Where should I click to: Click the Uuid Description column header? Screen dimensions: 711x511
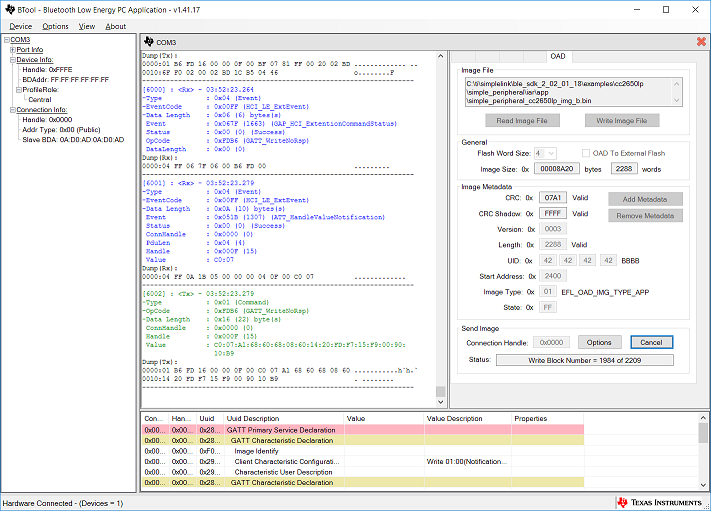[x=252, y=418]
